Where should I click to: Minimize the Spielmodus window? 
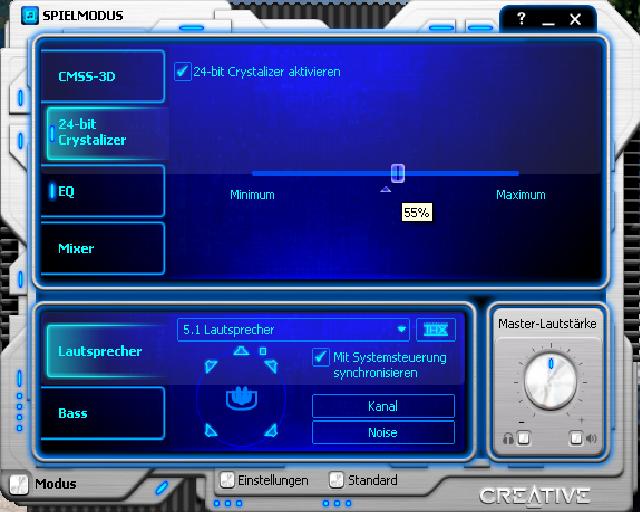548,24
